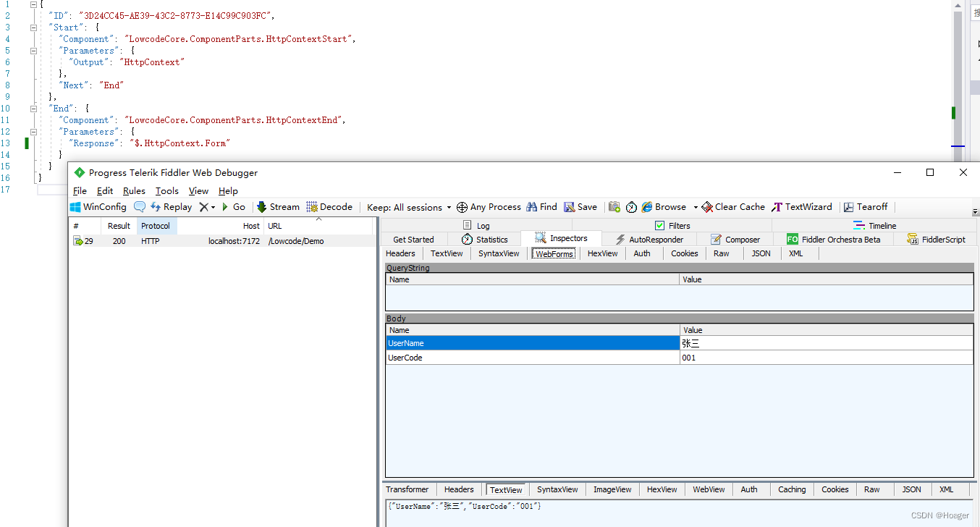The width and height of the screenshot is (980, 527).
Task: Open the Rules menu
Action: click(134, 191)
